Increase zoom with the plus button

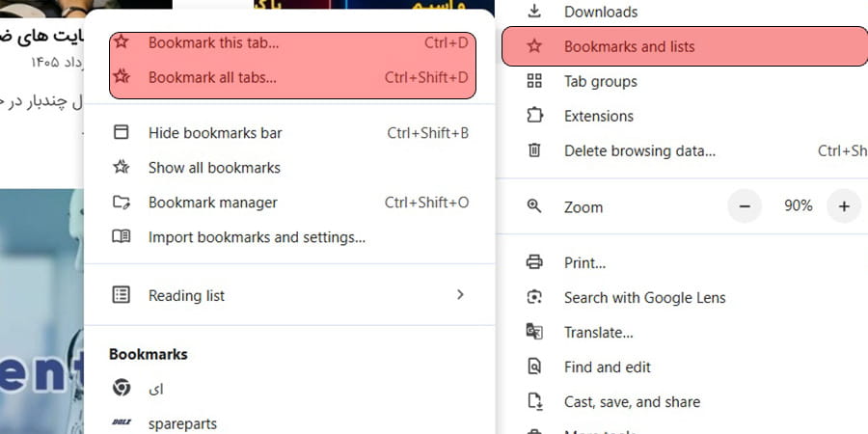coord(844,206)
